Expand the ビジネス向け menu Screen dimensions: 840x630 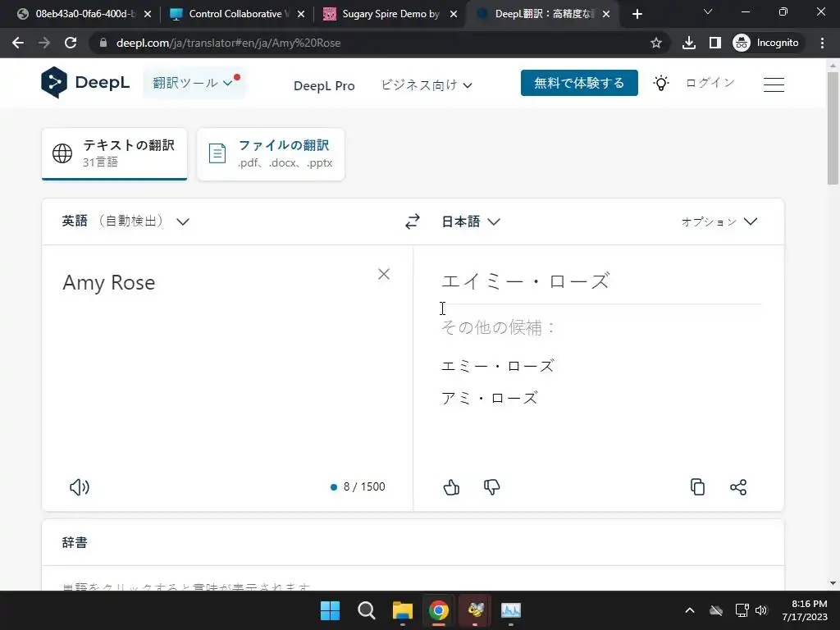click(427, 85)
